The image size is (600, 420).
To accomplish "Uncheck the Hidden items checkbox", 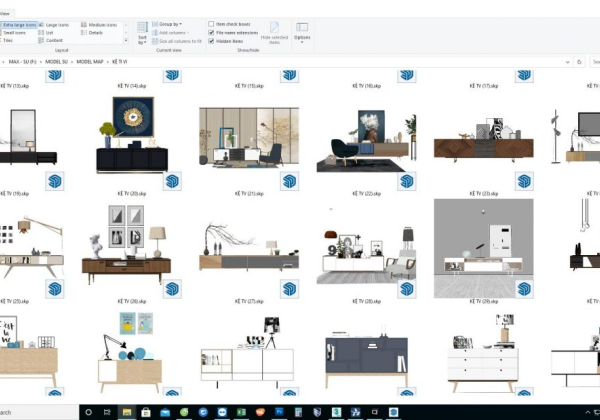I will coord(212,41).
